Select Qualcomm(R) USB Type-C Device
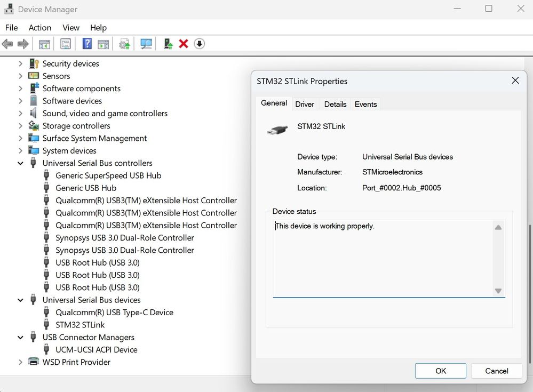 tap(114, 312)
